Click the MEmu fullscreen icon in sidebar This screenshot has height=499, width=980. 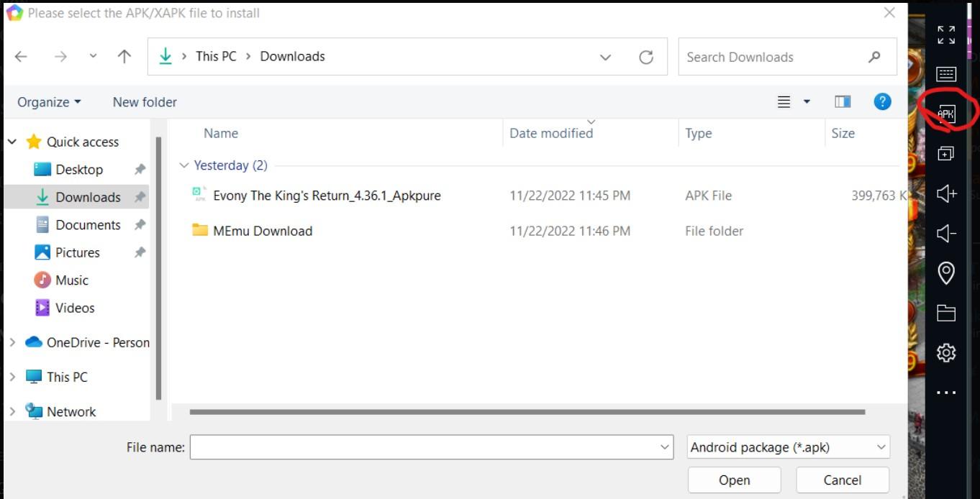[946, 35]
